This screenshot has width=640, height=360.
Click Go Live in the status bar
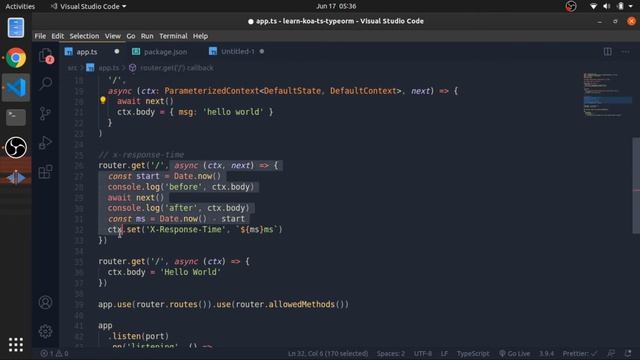(514, 353)
